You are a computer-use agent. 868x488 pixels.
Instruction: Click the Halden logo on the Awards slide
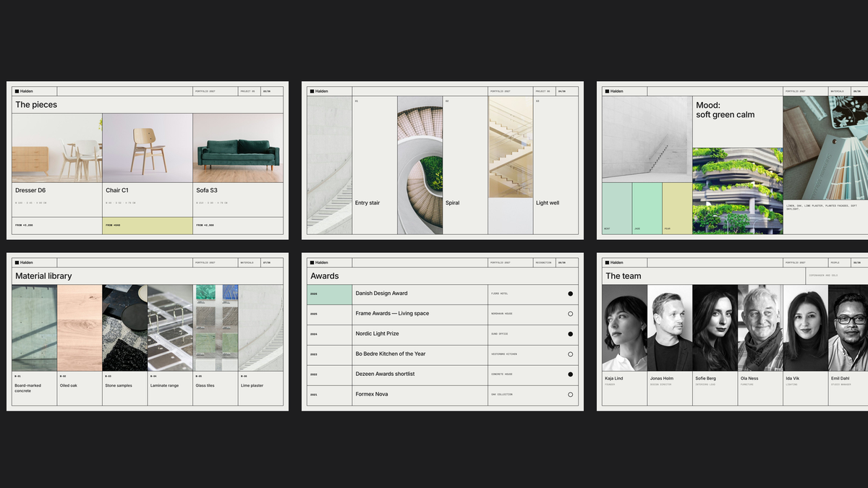click(319, 262)
